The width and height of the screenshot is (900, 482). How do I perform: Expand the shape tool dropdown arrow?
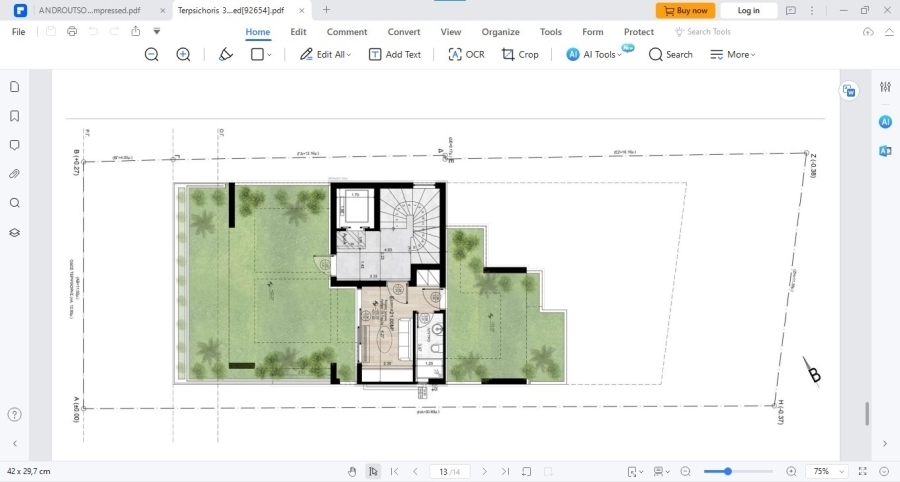click(269, 55)
